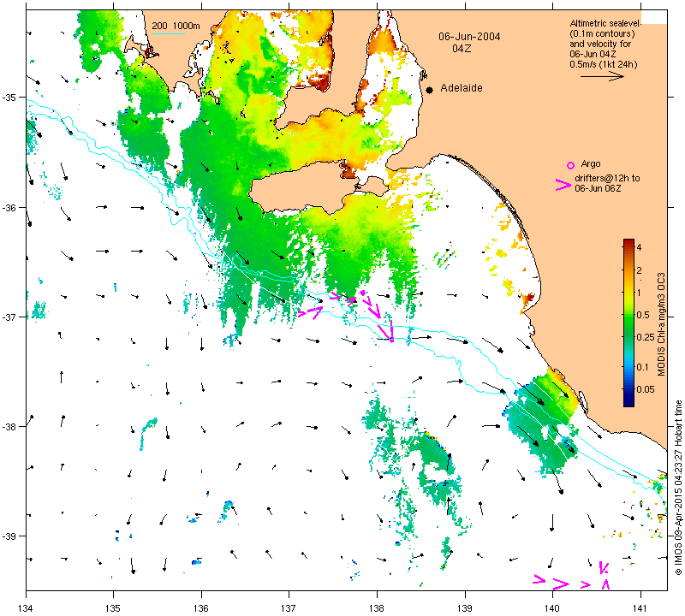The width and height of the screenshot is (685, 616).
Task: Click the cyan line under depth legend
Action: [168, 33]
